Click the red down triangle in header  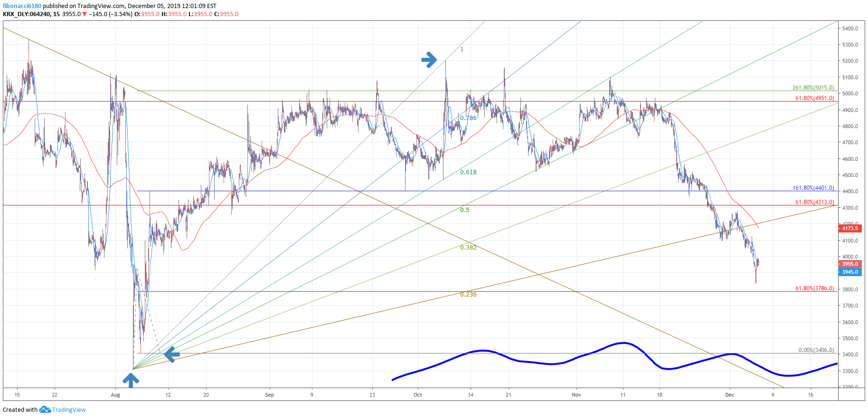pyautogui.click(x=85, y=14)
